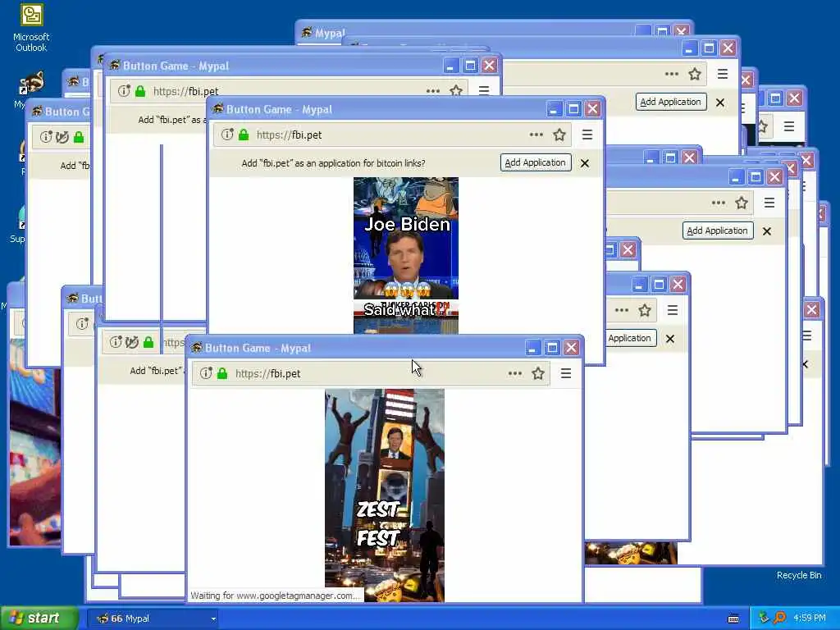Click the bookmark star in the lower-right background window
Screen dimensions: 840x630
coord(645,310)
